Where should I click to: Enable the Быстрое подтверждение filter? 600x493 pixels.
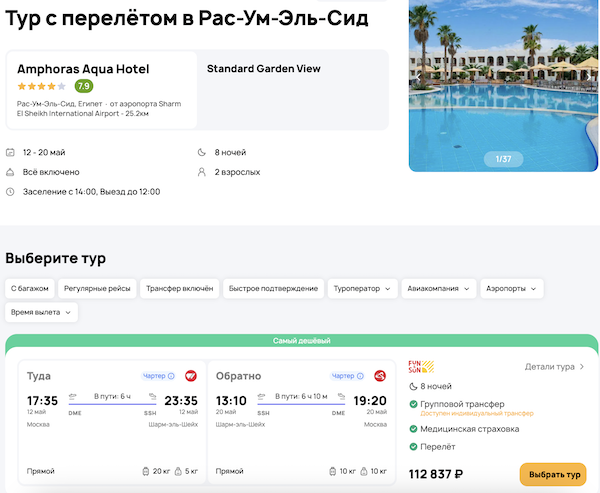pos(272,288)
